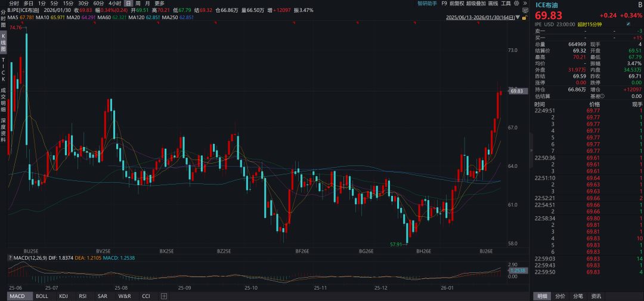Toggle 前复权 price adjustment
Screen dimensions: 644x301
click(456, 3)
